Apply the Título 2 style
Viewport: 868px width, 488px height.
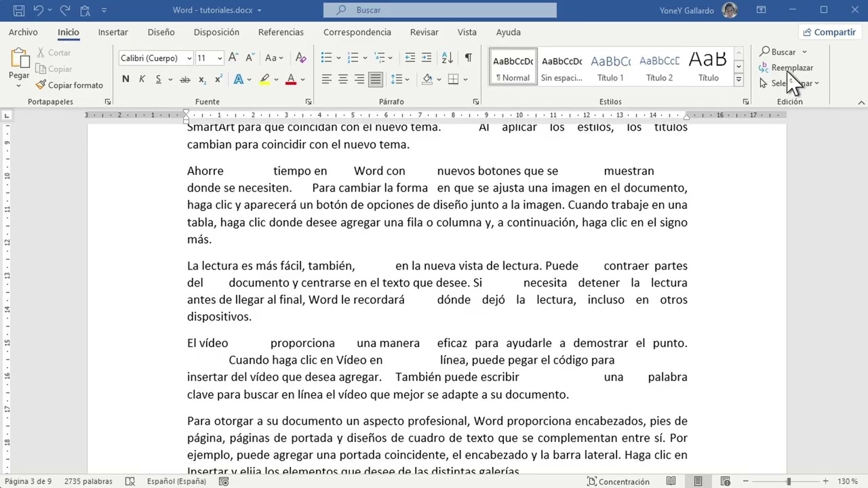coord(659,66)
